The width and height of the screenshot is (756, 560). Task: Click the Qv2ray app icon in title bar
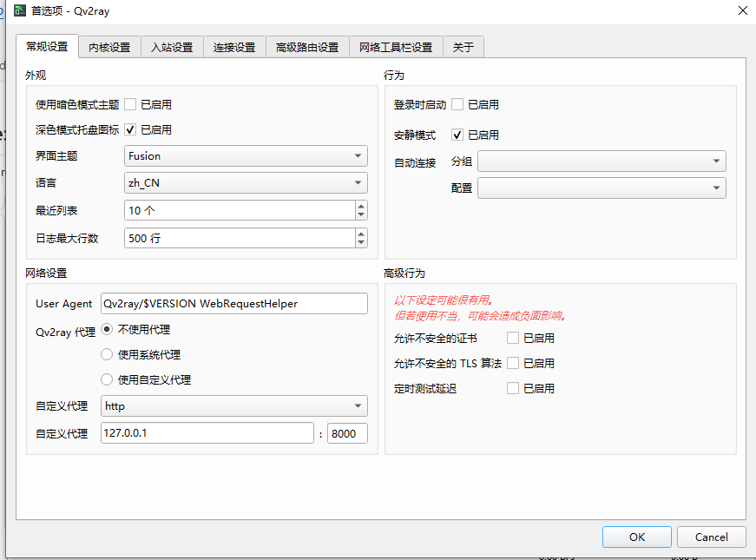tap(20, 10)
